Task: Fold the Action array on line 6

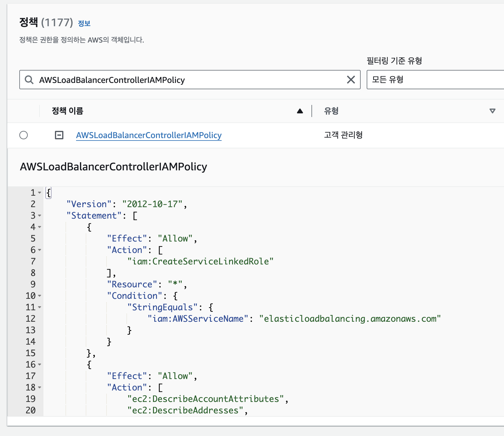Action: click(x=40, y=250)
